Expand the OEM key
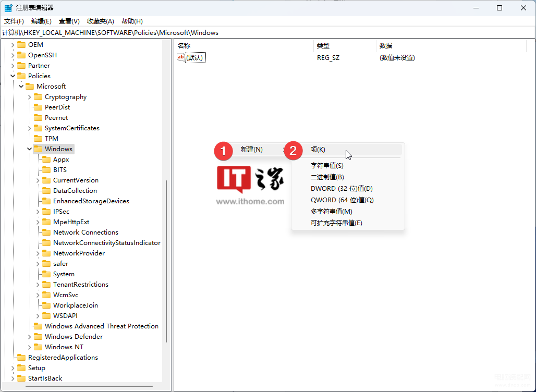 [13, 45]
